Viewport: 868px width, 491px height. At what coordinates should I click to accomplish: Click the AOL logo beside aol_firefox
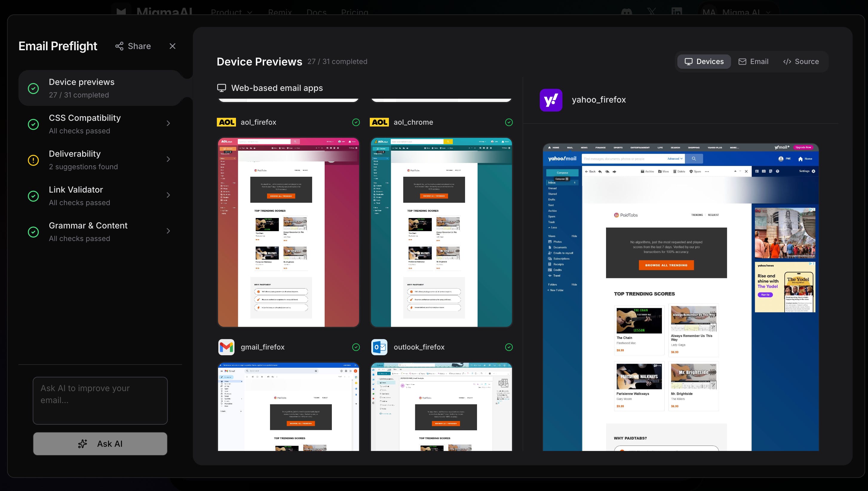(226, 122)
